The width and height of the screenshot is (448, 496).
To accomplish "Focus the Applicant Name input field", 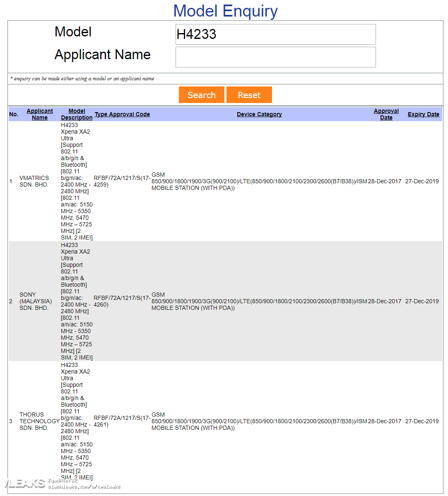I will (x=275, y=57).
